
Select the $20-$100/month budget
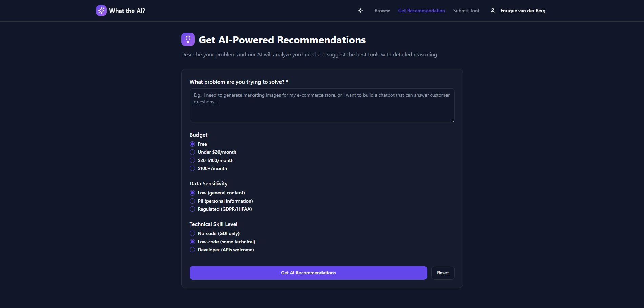pos(192,160)
